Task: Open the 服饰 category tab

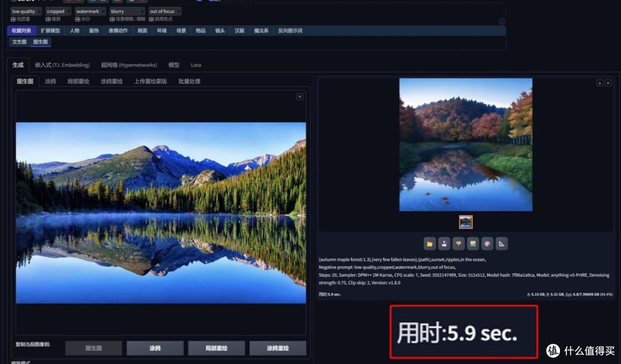Action: (x=94, y=30)
